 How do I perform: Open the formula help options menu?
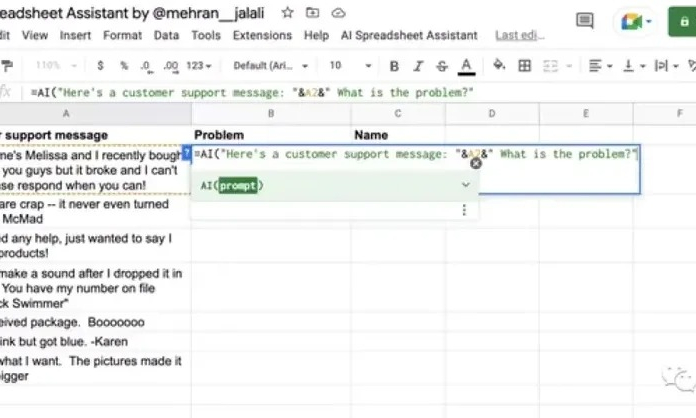click(464, 210)
